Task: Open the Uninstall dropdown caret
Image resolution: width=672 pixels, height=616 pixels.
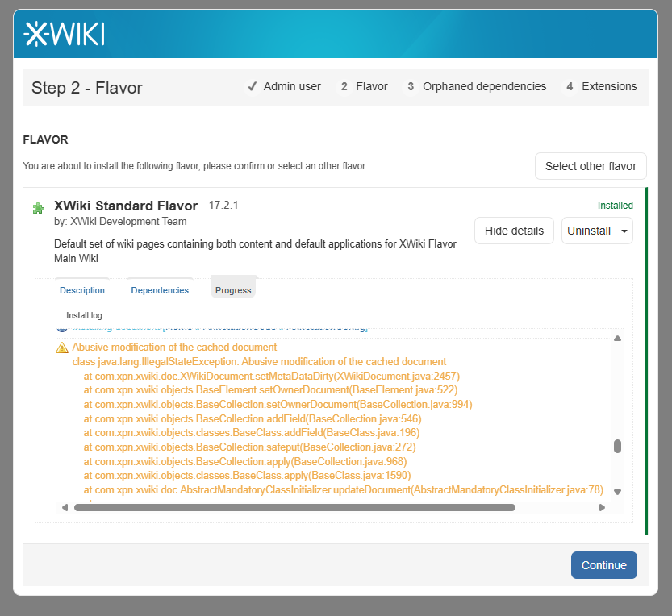Action: pyautogui.click(x=624, y=231)
